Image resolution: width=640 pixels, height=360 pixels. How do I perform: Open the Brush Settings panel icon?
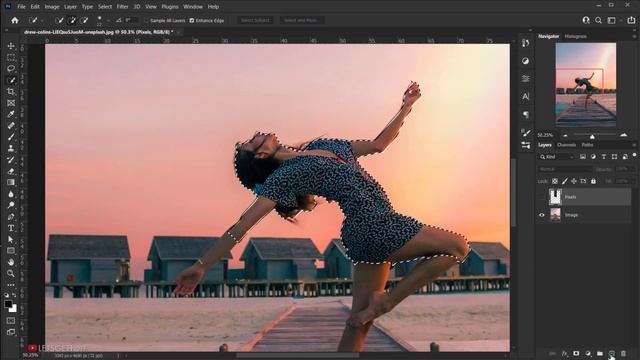point(526,133)
